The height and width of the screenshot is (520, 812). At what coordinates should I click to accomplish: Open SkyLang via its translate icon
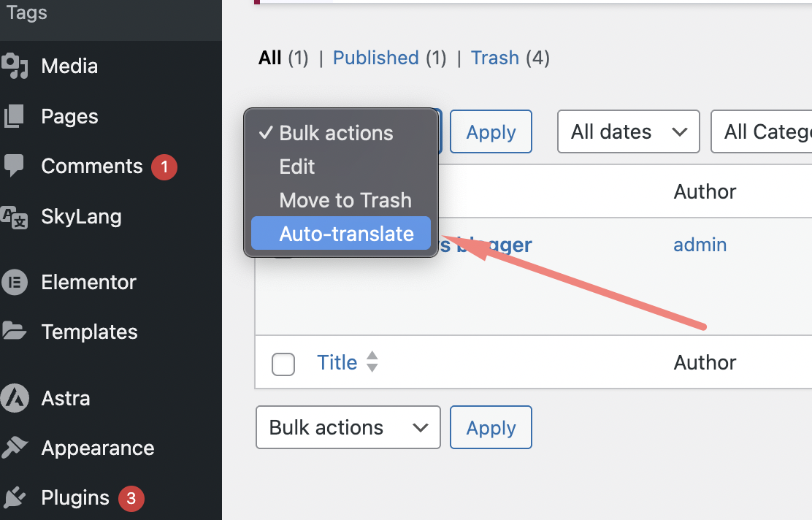click(x=15, y=217)
